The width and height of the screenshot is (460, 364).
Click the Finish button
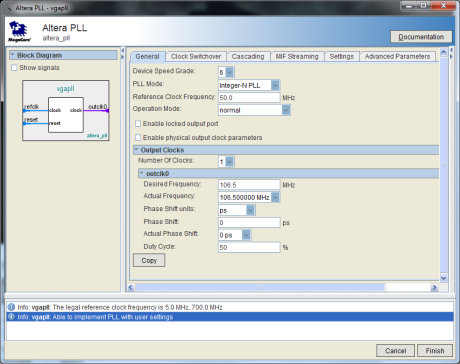[435, 351]
